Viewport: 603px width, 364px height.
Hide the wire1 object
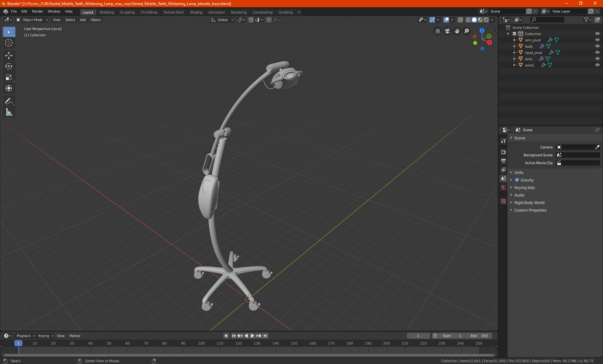click(x=597, y=65)
